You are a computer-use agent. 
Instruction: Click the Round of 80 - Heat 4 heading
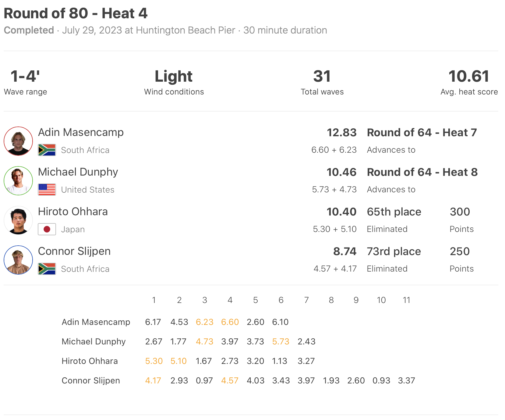tap(76, 13)
